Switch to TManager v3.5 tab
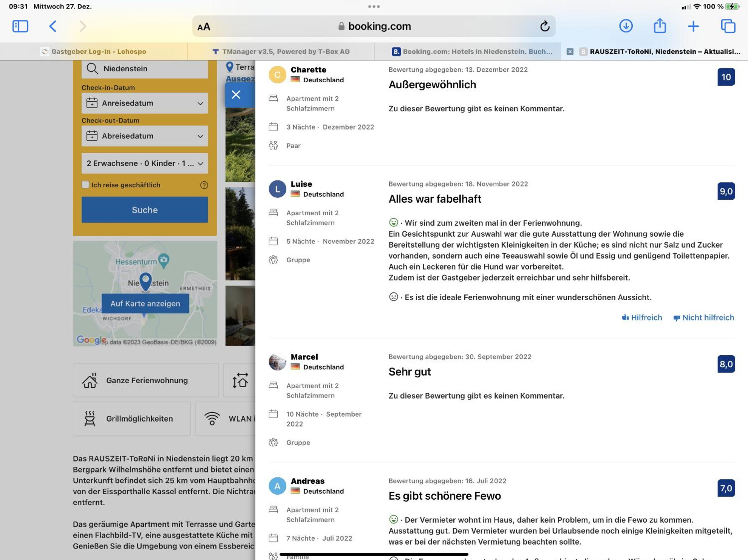748x560 pixels. point(281,51)
